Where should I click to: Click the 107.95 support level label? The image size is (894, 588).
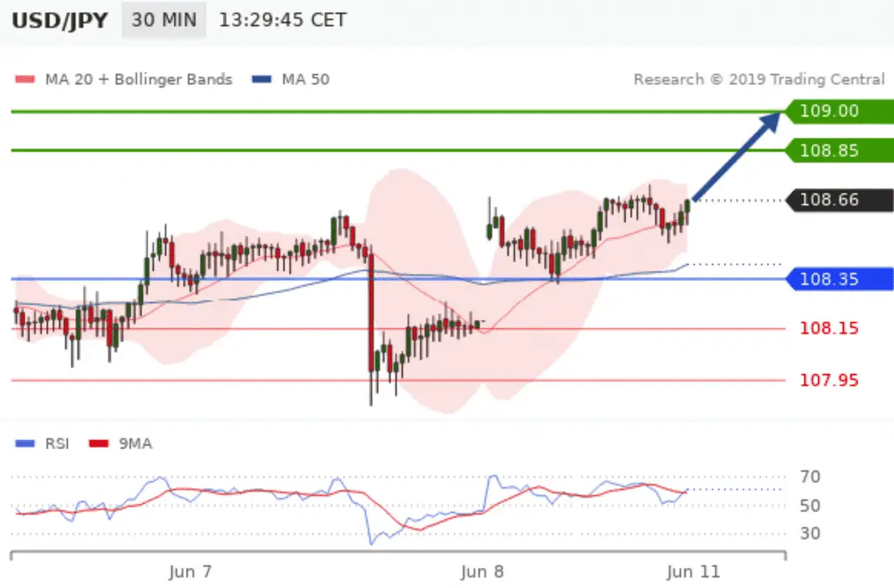click(x=829, y=380)
